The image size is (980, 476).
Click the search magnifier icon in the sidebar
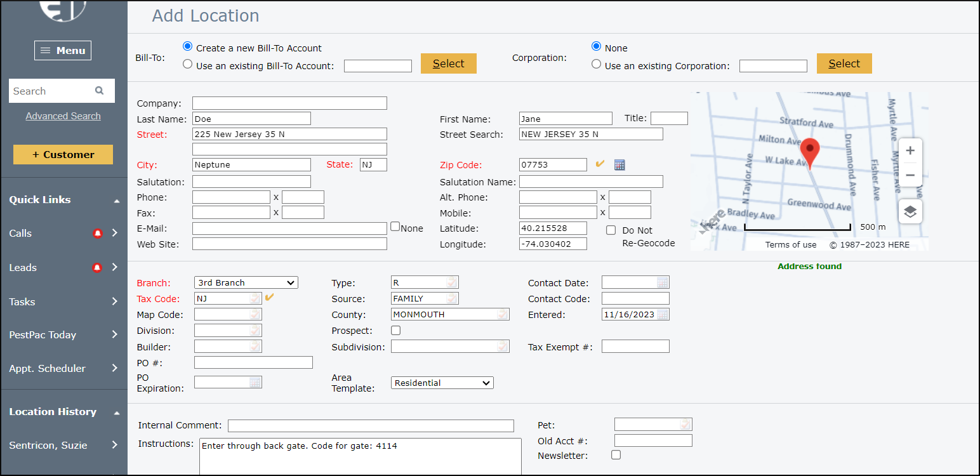click(x=100, y=91)
